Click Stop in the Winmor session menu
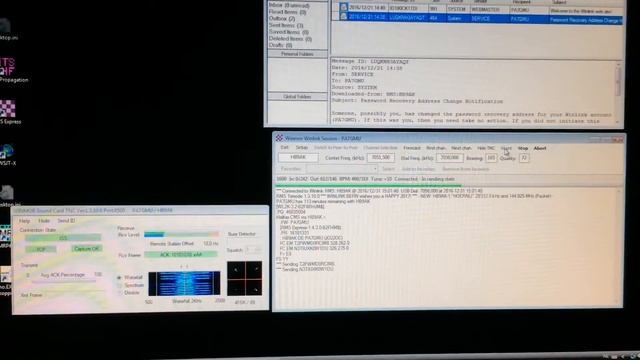The image size is (640, 360). click(x=523, y=148)
